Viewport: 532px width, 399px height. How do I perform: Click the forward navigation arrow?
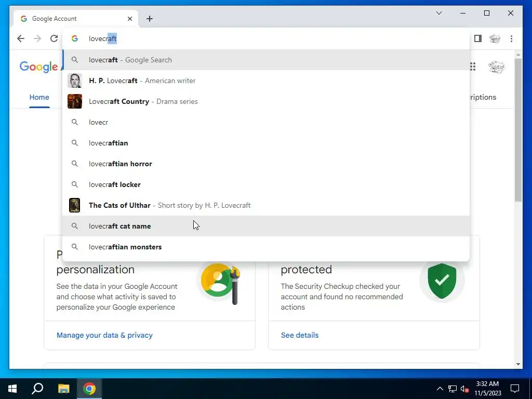pyautogui.click(x=37, y=38)
